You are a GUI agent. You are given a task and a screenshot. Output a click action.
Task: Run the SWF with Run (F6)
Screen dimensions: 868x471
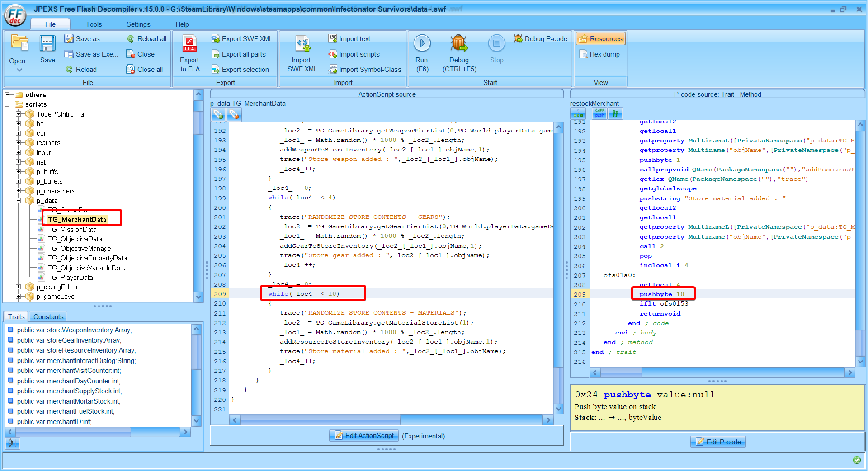tap(422, 54)
